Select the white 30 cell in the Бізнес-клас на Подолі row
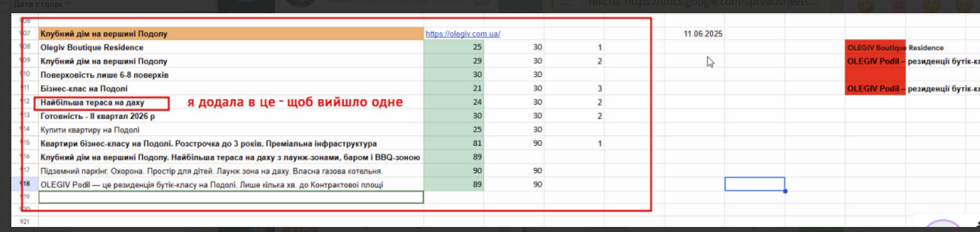The height and width of the screenshot is (232, 980). click(514, 89)
